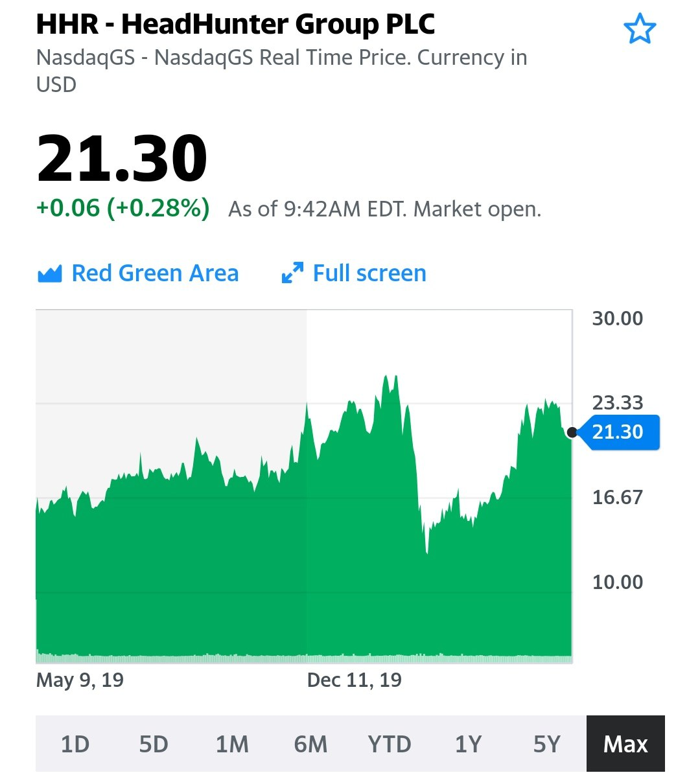Open the Red Green Area chart style
The image size is (700, 775).
(138, 273)
